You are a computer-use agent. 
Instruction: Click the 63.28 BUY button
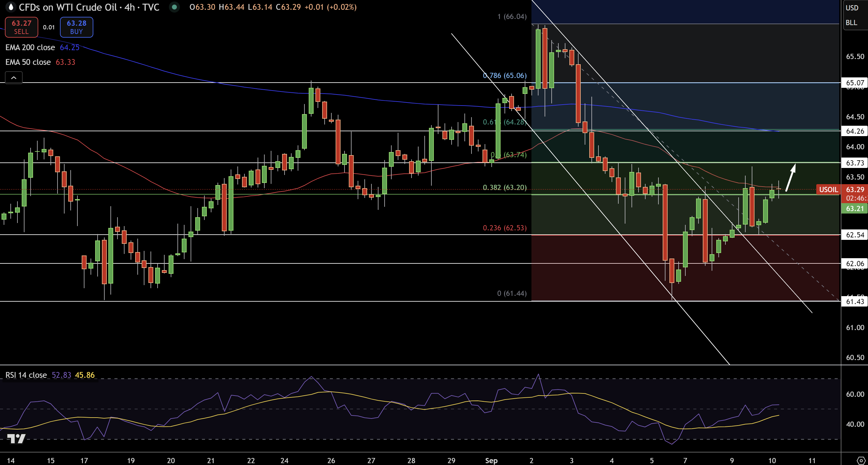point(76,27)
